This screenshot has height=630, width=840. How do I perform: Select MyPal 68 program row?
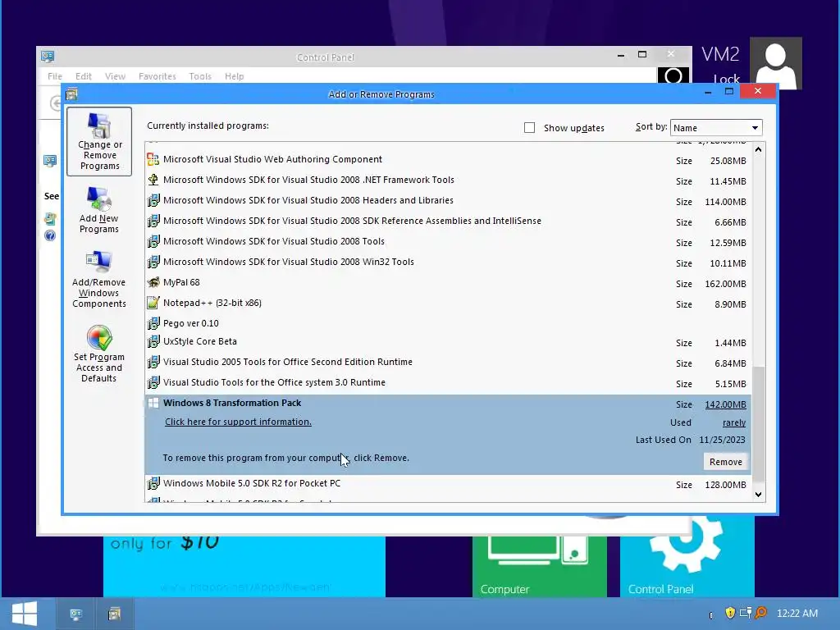click(x=448, y=283)
